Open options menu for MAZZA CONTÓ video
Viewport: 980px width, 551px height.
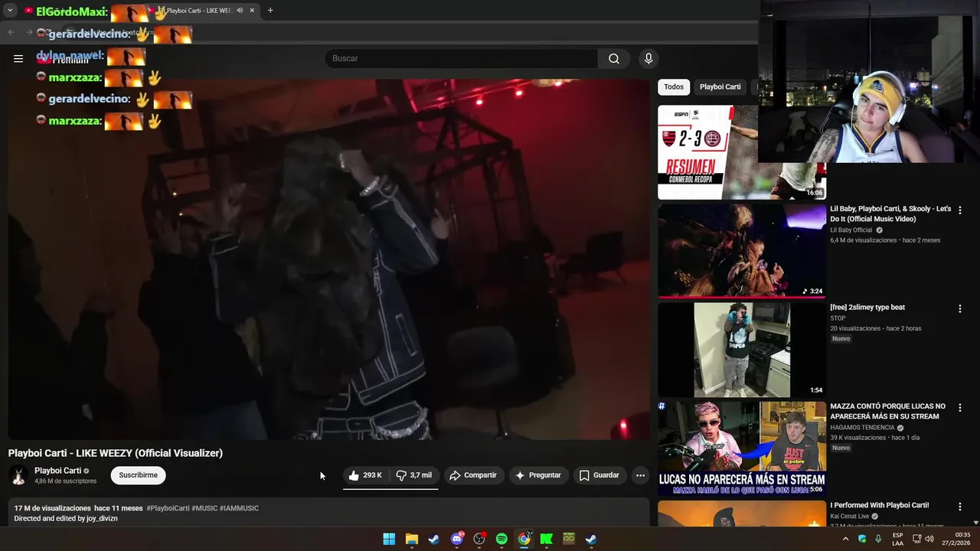coord(959,408)
